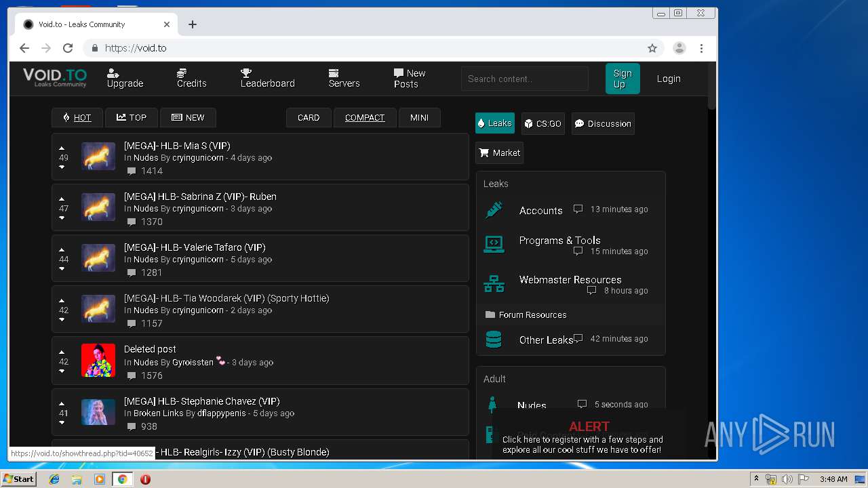Downvote the Mia S (VIP) thread
The width and height of the screenshot is (868, 488).
pos(62,167)
